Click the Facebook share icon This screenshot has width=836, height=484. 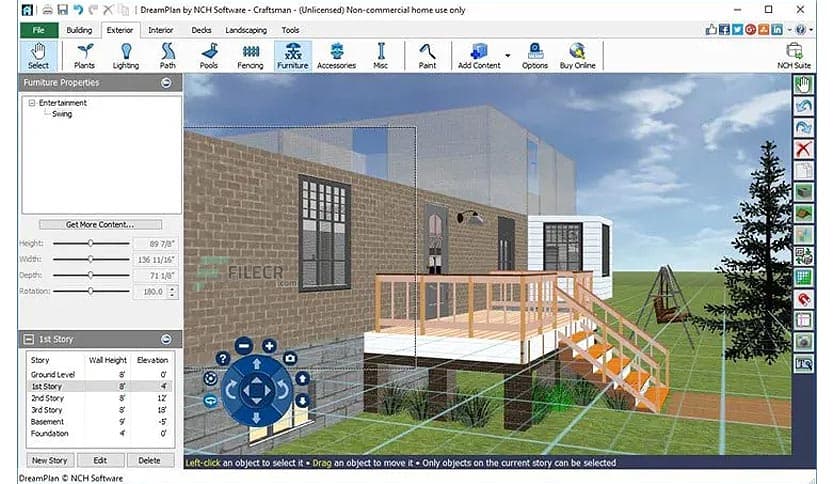coord(724,30)
